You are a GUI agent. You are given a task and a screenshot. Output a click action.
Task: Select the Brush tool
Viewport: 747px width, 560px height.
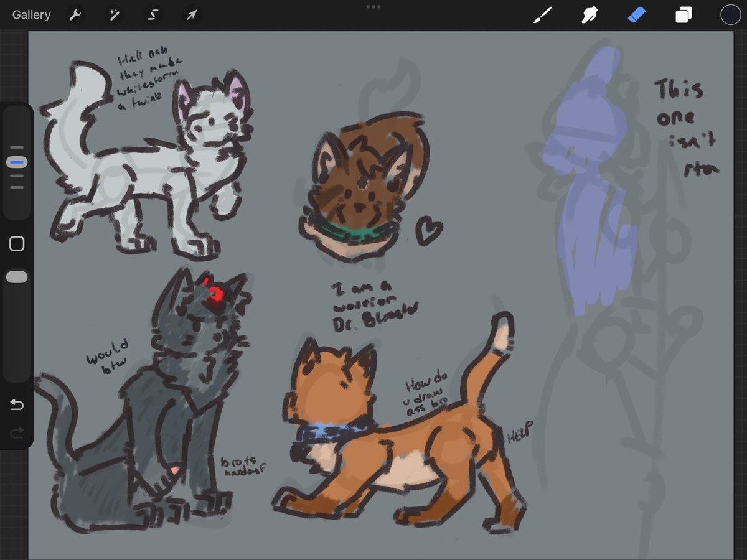click(x=542, y=15)
